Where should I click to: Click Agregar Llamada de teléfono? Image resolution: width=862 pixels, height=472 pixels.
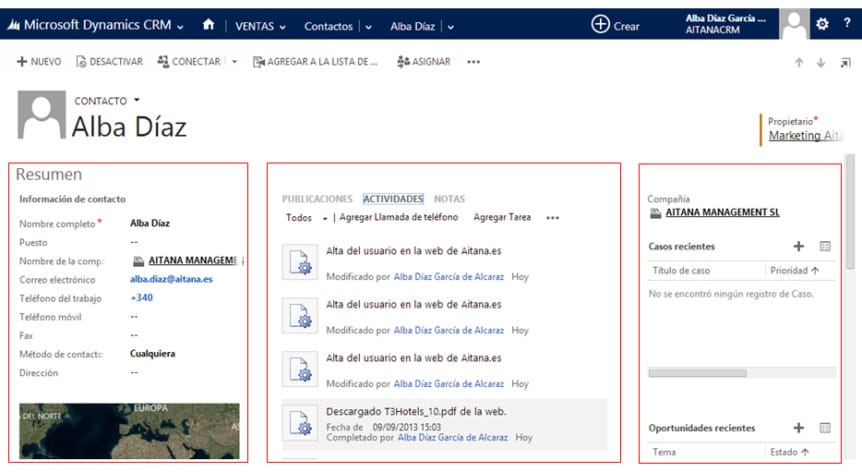[x=398, y=217]
